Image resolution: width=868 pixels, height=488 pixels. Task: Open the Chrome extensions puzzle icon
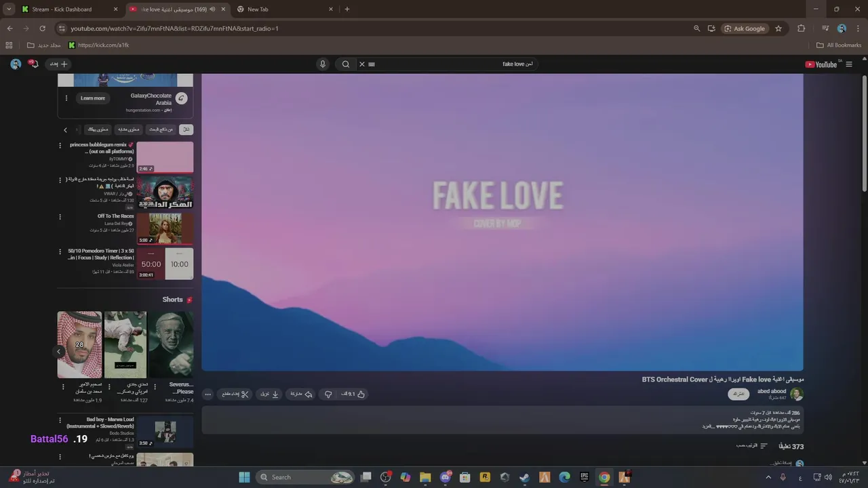coord(801,28)
